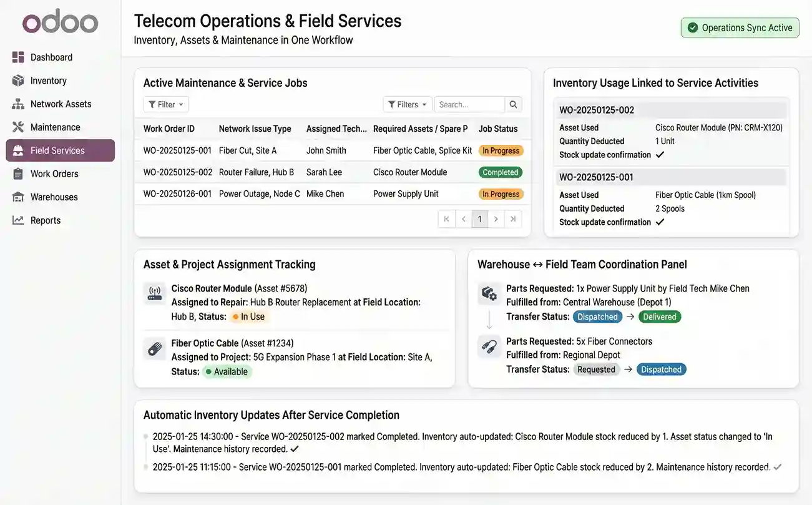This screenshot has width=812, height=505.
Task: Select the Work Orders icon
Action: (18, 174)
